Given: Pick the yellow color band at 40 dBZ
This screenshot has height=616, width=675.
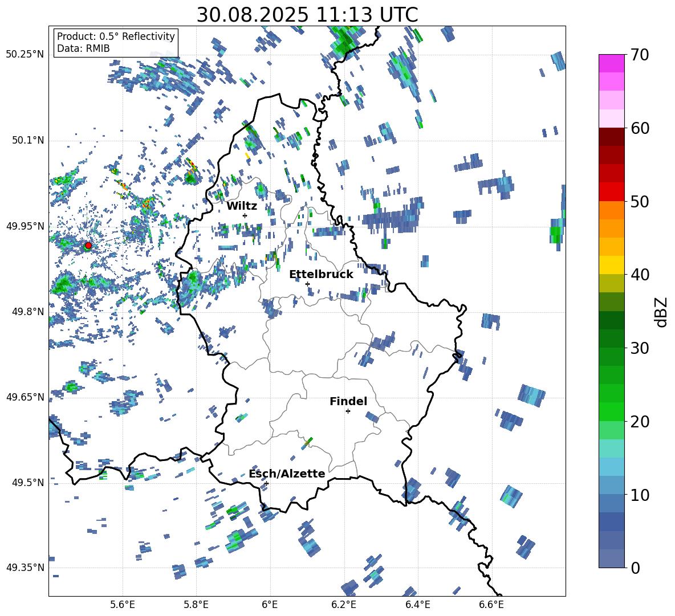Looking at the screenshot, I should 612,266.
